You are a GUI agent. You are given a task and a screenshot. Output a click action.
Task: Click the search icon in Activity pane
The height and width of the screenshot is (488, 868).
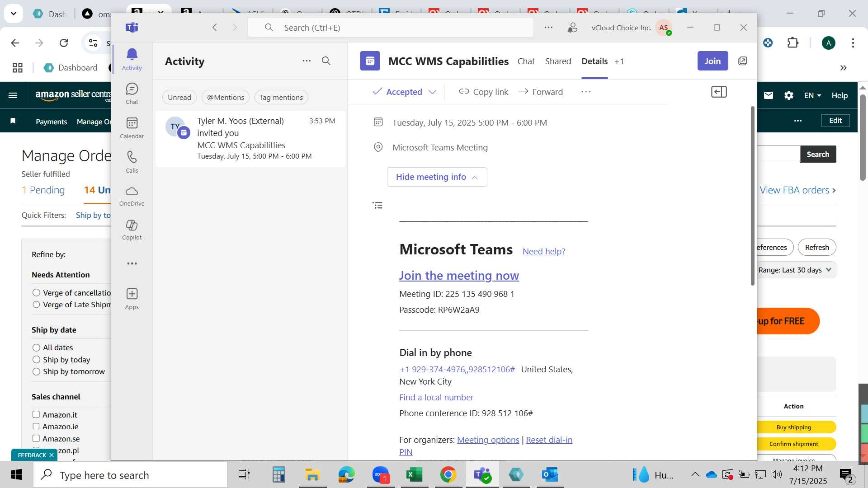point(326,61)
